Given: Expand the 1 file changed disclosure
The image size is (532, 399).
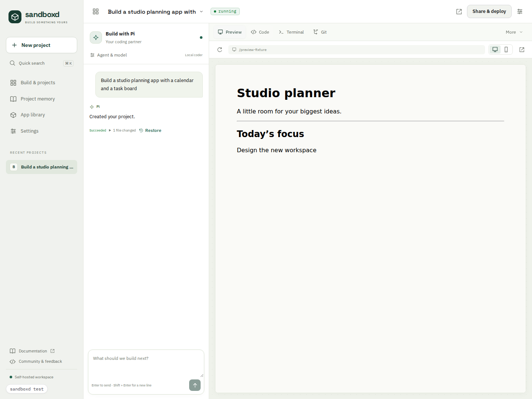Looking at the screenshot, I should coord(122,130).
